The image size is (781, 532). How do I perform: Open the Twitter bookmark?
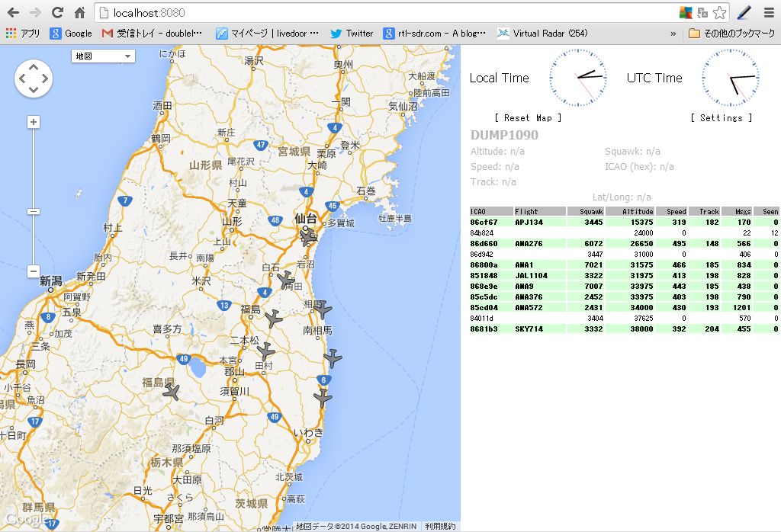pos(352,34)
